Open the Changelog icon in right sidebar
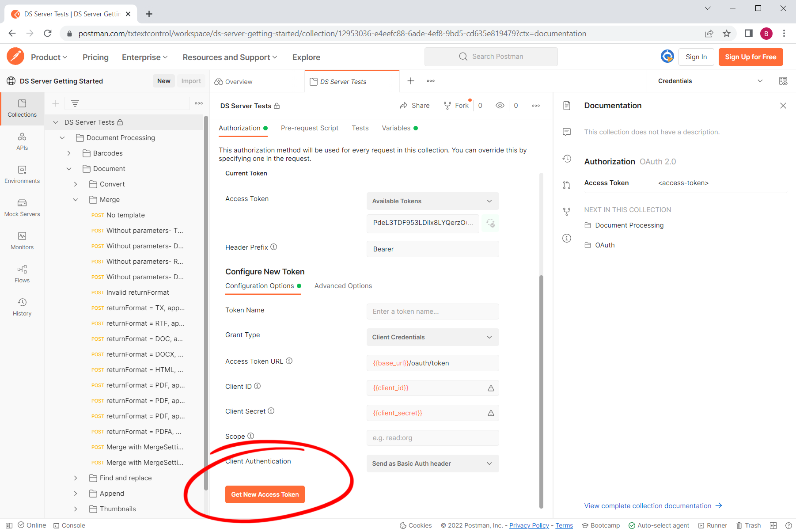 [567, 159]
